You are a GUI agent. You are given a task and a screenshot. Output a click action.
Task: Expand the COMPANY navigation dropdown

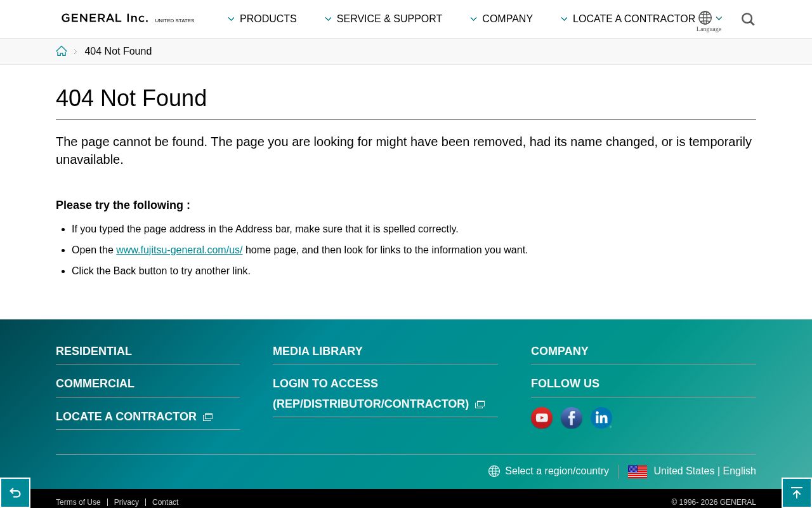coord(501,19)
